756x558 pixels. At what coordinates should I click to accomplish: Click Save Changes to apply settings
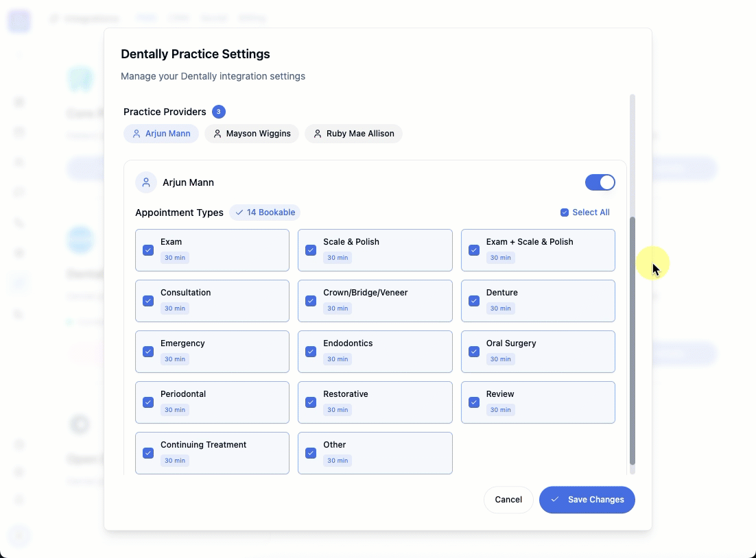tap(587, 500)
